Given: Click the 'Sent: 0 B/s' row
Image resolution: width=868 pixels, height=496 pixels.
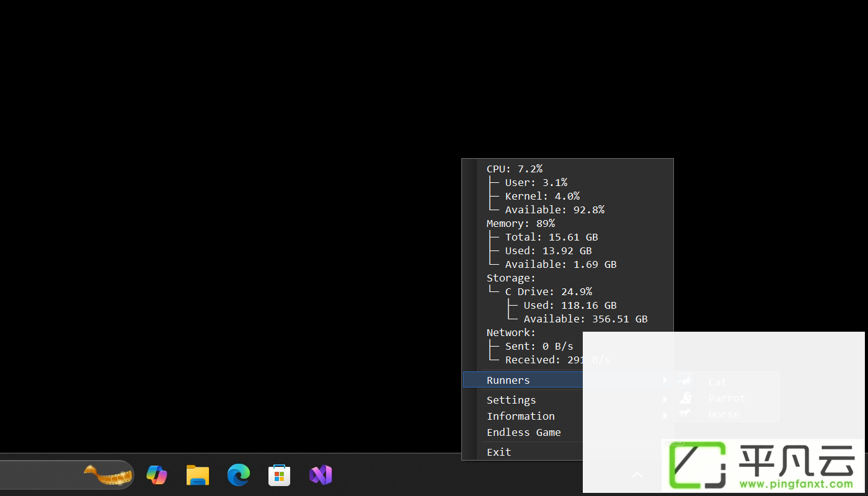Looking at the screenshot, I should click(567, 346).
